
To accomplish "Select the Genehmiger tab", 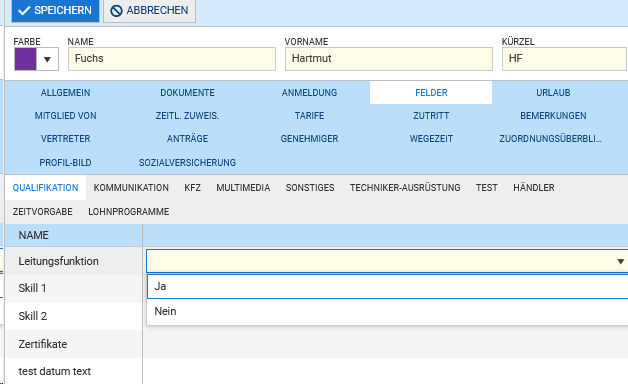I will [309, 139].
